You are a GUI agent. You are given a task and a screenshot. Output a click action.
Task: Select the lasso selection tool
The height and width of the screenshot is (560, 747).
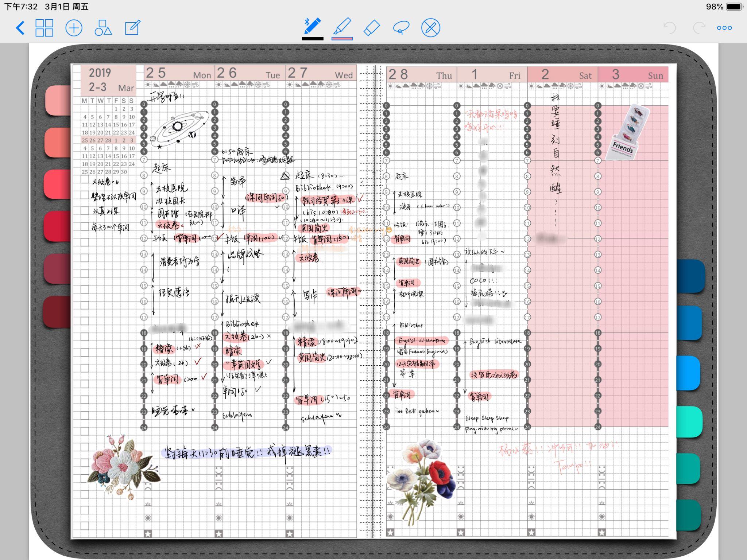click(x=401, y=28)
